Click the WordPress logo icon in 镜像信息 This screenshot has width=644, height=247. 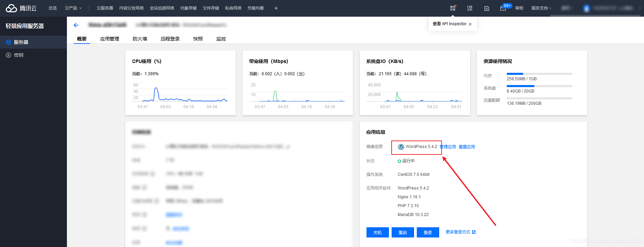tap(401, 147)
